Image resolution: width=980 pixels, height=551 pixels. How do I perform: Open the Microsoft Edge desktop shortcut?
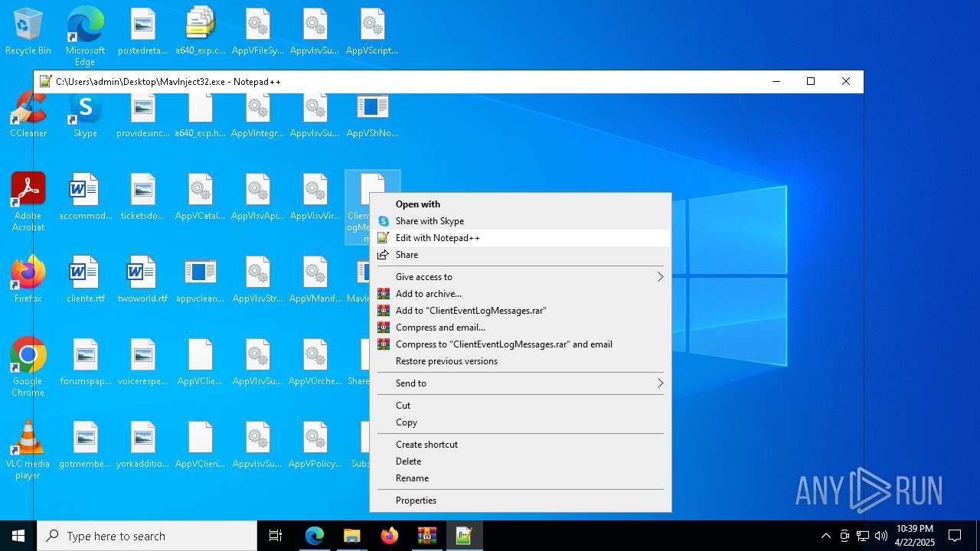tap(85, 37)
